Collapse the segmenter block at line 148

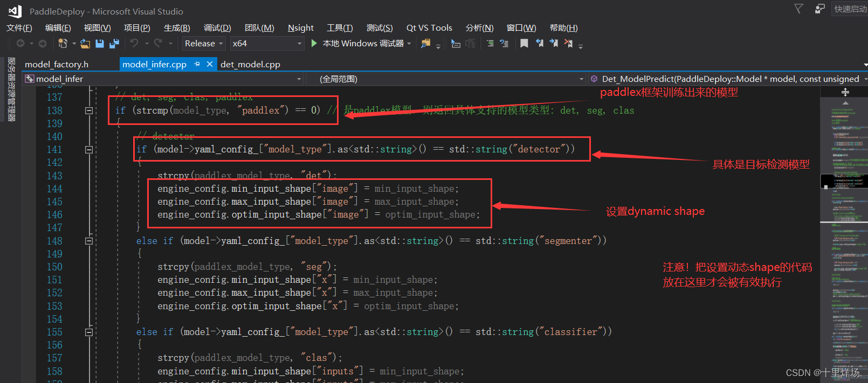click(x=89, y=241)
